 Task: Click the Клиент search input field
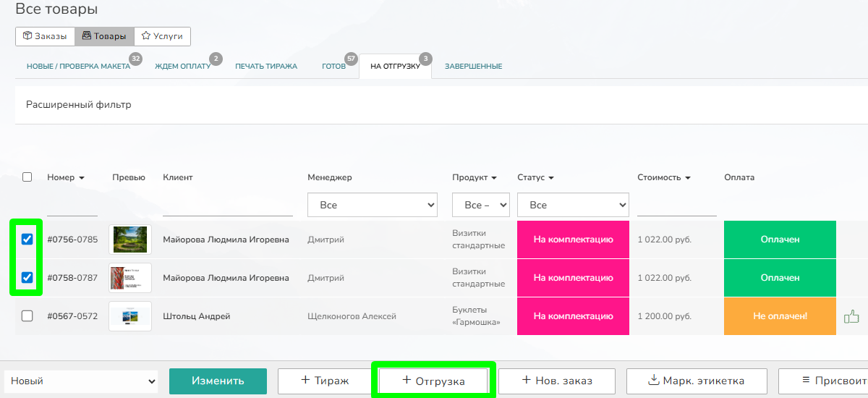pyautogui.click(x=228, y=206)
